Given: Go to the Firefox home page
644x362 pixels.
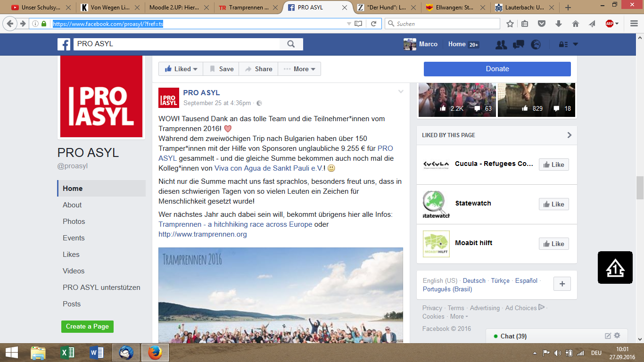Looking at the screenshot, I should (x=575, y=24).
